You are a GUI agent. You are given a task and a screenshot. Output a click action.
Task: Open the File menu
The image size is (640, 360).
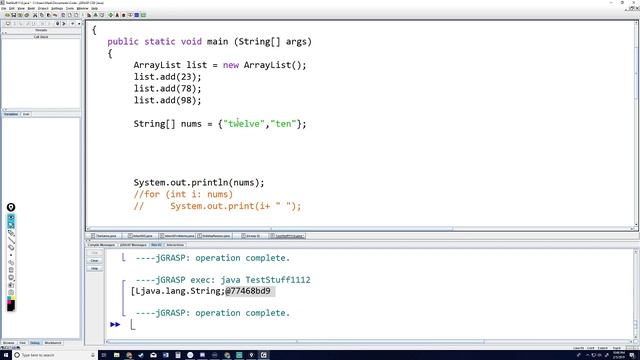click(4, 8)
